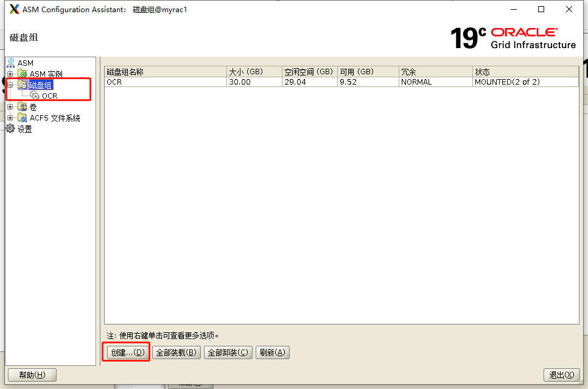Click the X application icon in title bar
This screenshot has height=389, width=588.
[14, 9]
